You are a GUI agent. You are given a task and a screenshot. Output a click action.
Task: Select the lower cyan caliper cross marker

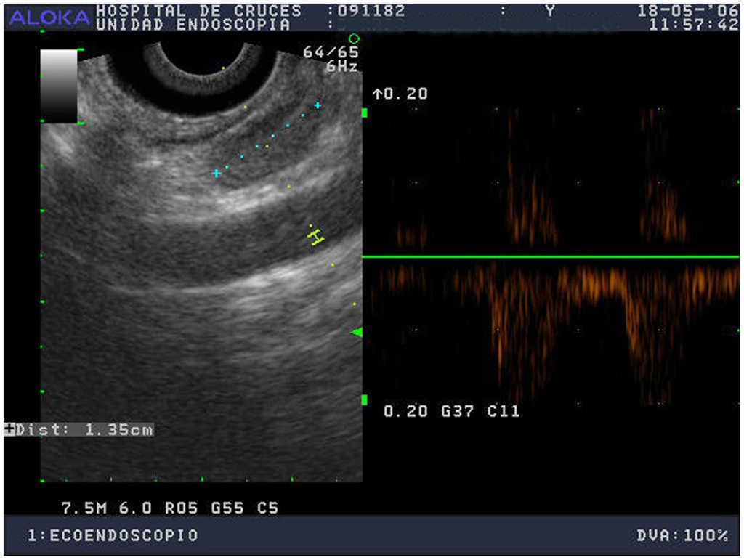click(216, 173)
